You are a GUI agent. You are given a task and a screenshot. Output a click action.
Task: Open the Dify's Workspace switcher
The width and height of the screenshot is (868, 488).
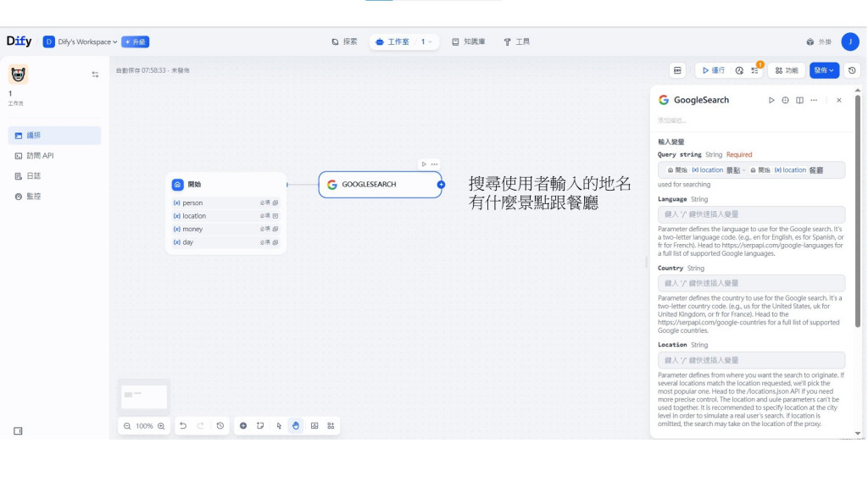[x=81, y=42]
